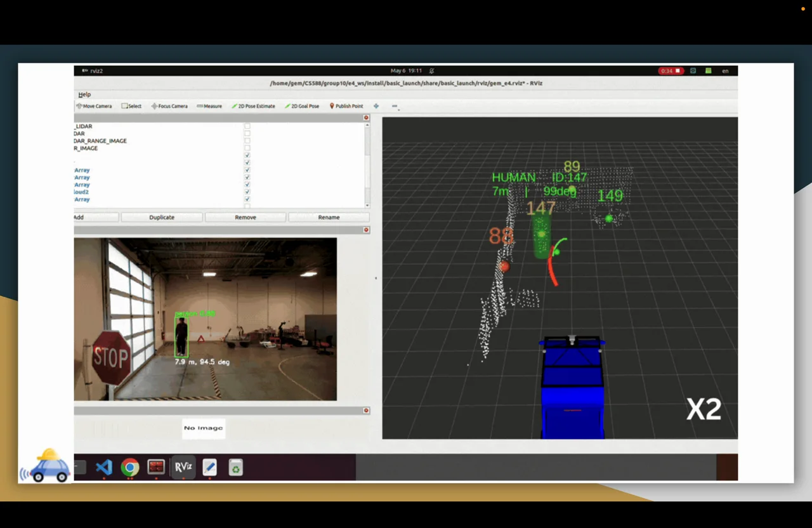Launch Google Chrome from the dock
The image size is (812, 528).
coord(130,468)
